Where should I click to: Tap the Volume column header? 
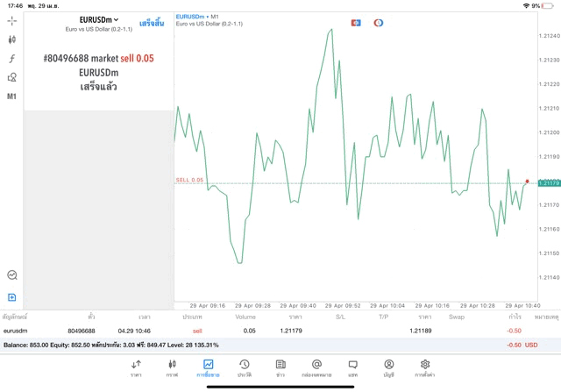pos(245,317)
